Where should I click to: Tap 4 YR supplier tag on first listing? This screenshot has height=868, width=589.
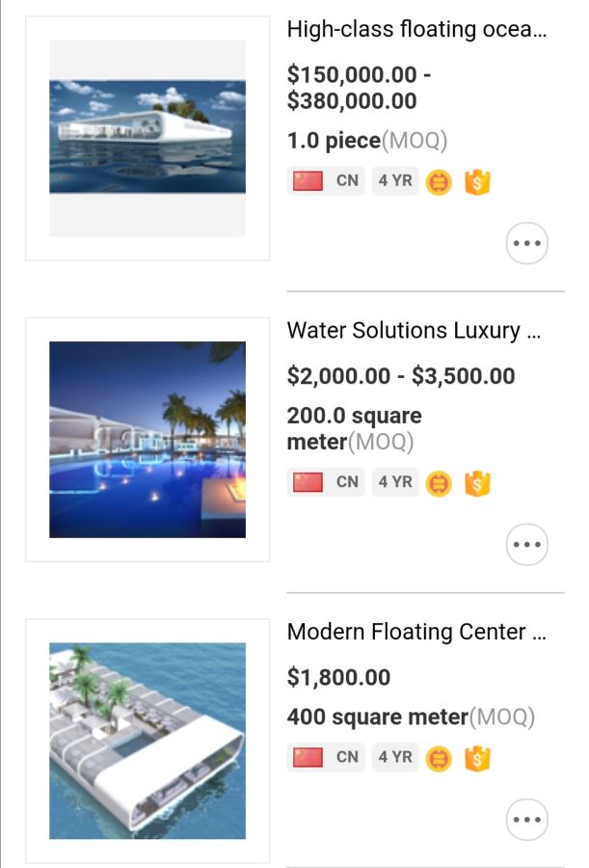(395, 180)
